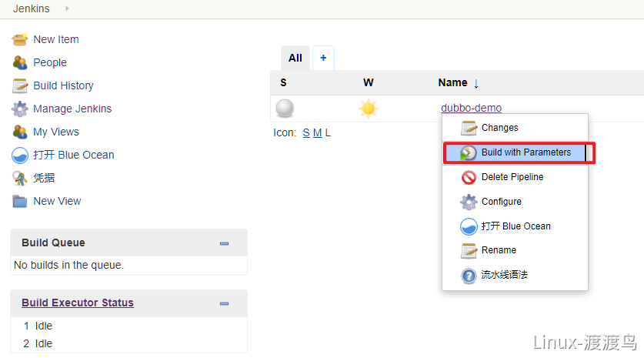Click the People icon in sidebar
This screenshot has height=358, width=644.
click(x=20, y=62)
